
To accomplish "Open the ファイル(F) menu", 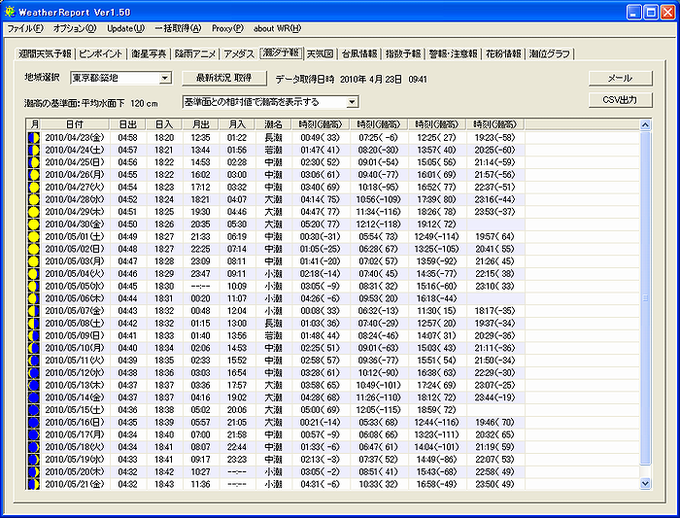I will [x=25, y=29].
